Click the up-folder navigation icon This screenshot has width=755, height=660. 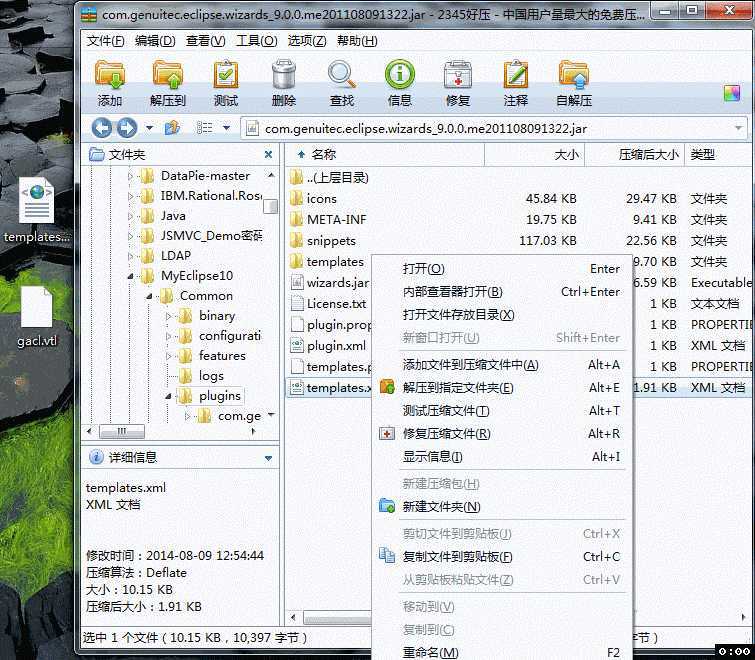[172, 128]
